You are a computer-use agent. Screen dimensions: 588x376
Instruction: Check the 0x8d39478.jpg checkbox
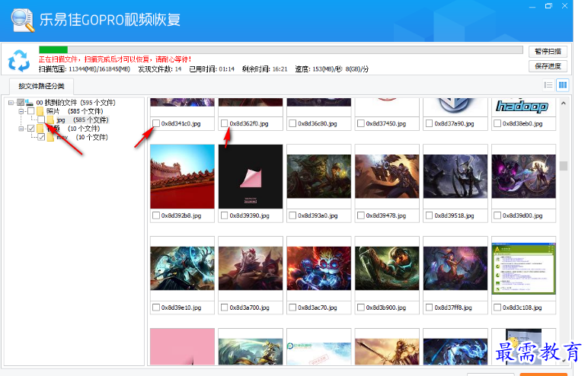361,215
